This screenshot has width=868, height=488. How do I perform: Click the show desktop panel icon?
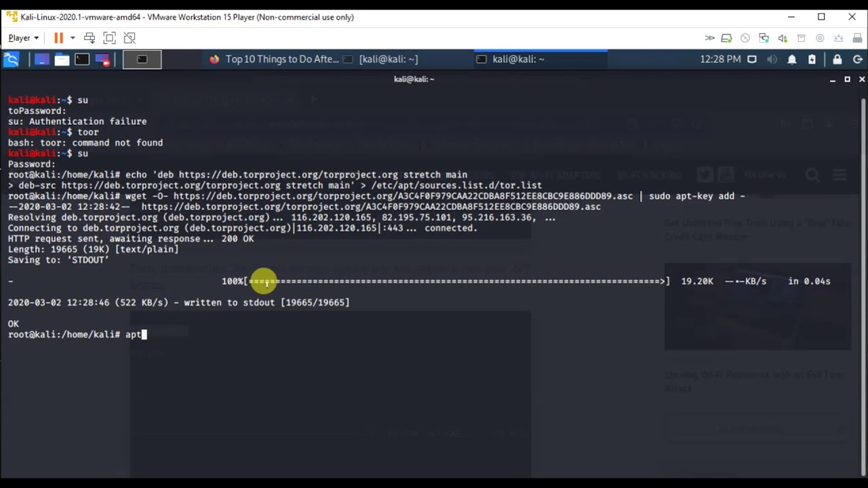[x=41, y=60]
